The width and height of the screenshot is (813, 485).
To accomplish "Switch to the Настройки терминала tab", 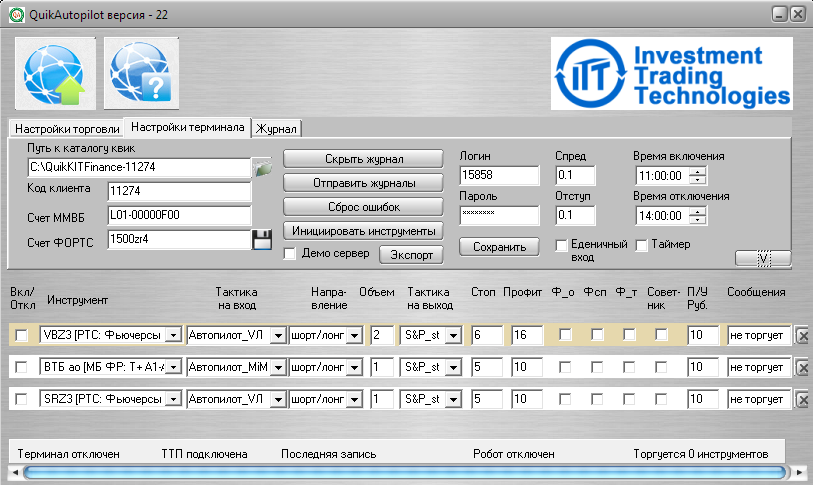I will (x=188, y=127).
